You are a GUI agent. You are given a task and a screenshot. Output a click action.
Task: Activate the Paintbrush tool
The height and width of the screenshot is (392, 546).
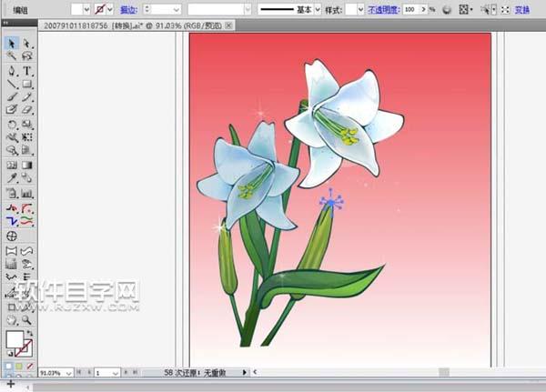tap(12, 96)
